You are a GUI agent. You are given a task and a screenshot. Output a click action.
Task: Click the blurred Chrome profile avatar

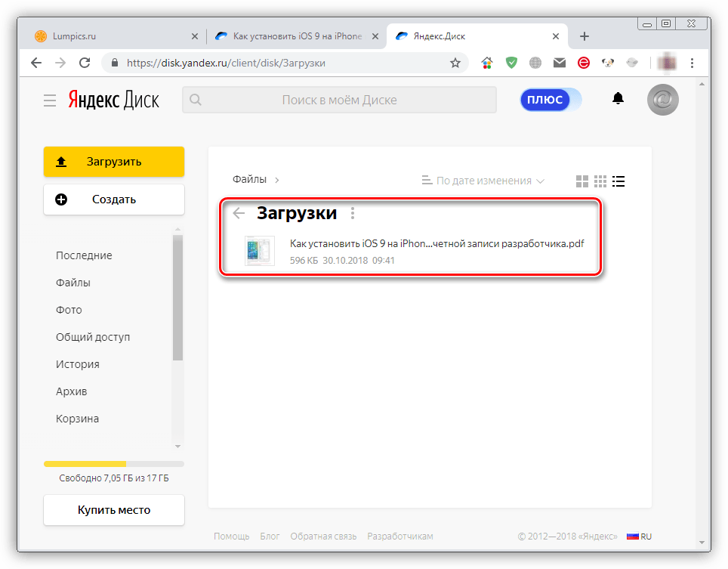point(667,63)
